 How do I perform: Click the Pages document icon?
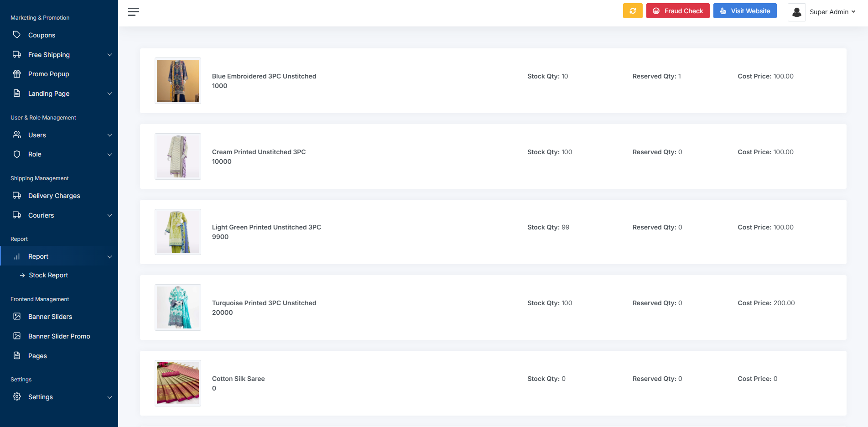[x=17, y=355]
